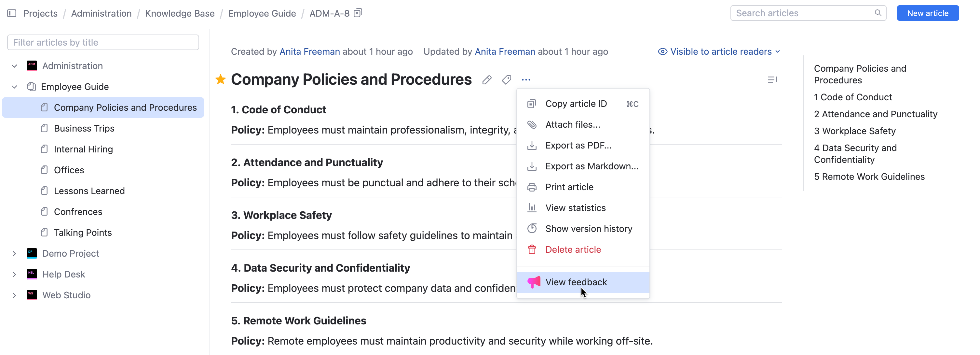Image resolution: width=980 pixels, height=355 pixels.
Task: Click the Filter articles by title field
Action: 103,42
